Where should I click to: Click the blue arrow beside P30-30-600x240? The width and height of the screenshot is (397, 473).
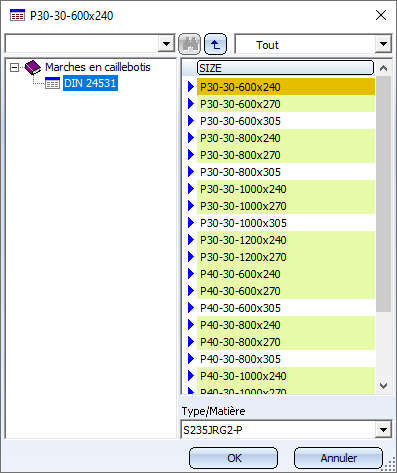[x=191, y=87]
